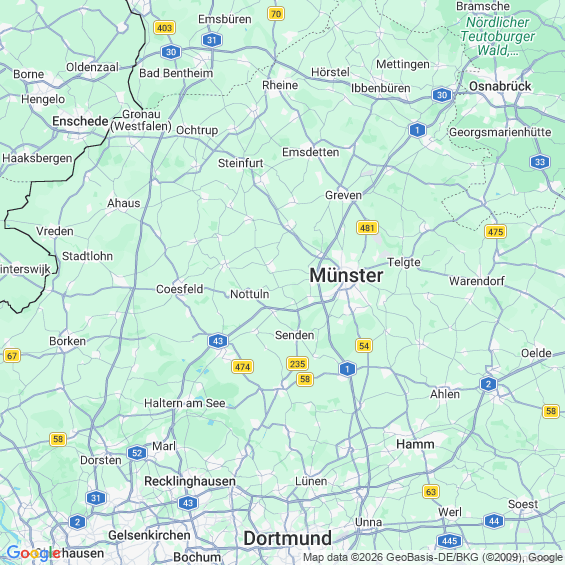
Task: Click the A 2 shield near Ahlen
Action: [x=488, y=384]
